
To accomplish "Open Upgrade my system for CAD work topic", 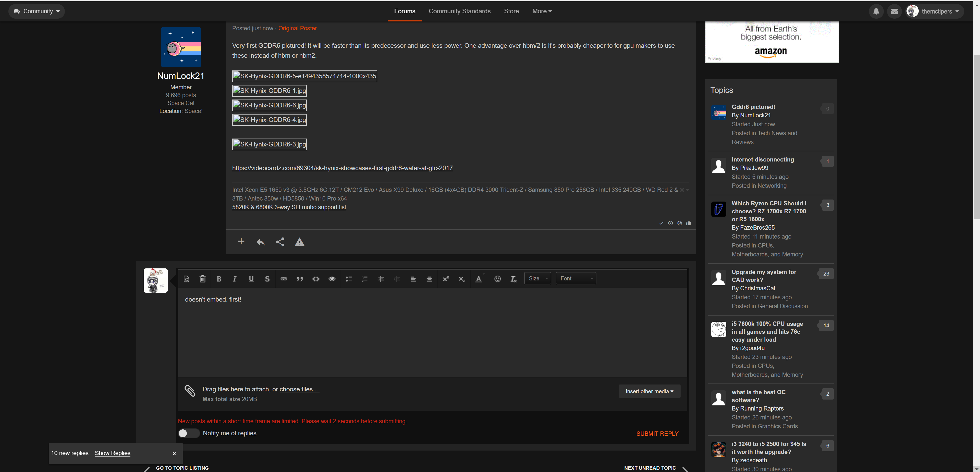I will (x=764, y=276).
